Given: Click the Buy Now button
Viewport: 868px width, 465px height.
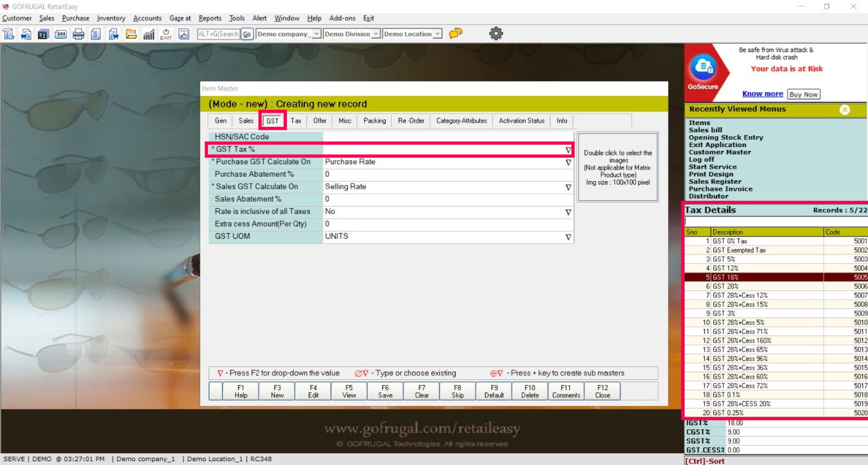Looking at the screenshot, I should pyautogui.click(x=803, y=94).
